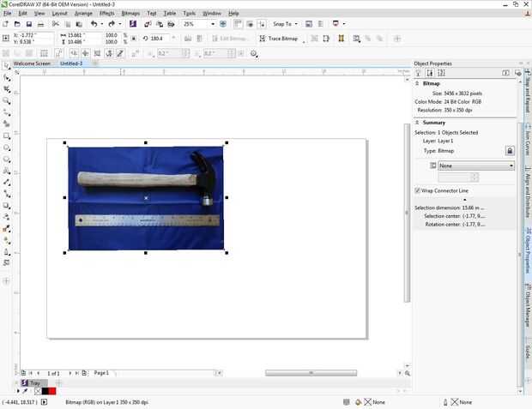The width and height of the screenshot is (532, 409).
Task: Select the Freehand tool in the toolbox
Action: coord(7,112)
